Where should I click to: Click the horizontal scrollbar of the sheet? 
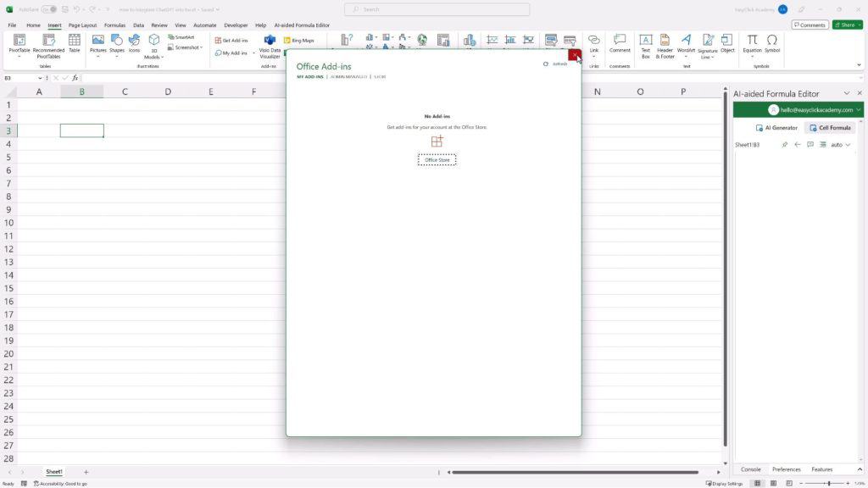[576, 472]
